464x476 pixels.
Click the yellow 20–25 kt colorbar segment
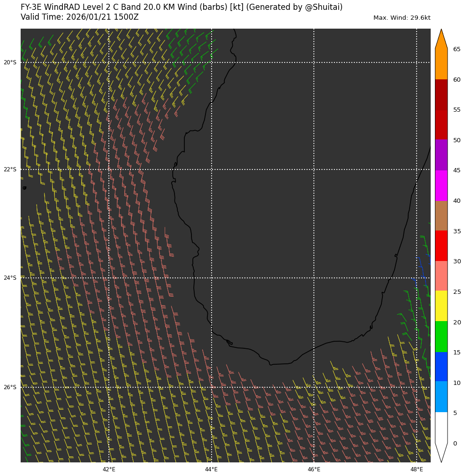click(x=441, y=306)
